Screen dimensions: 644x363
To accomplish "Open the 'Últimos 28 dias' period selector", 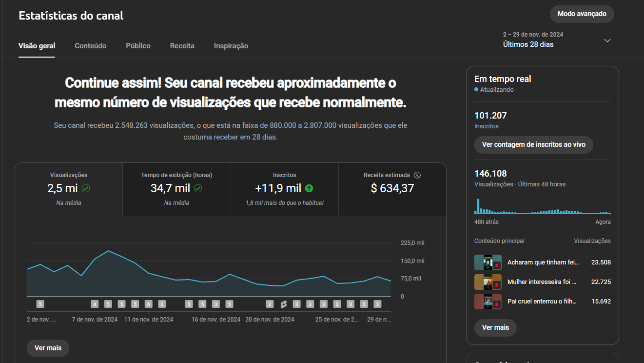I will tap(557, 40).
